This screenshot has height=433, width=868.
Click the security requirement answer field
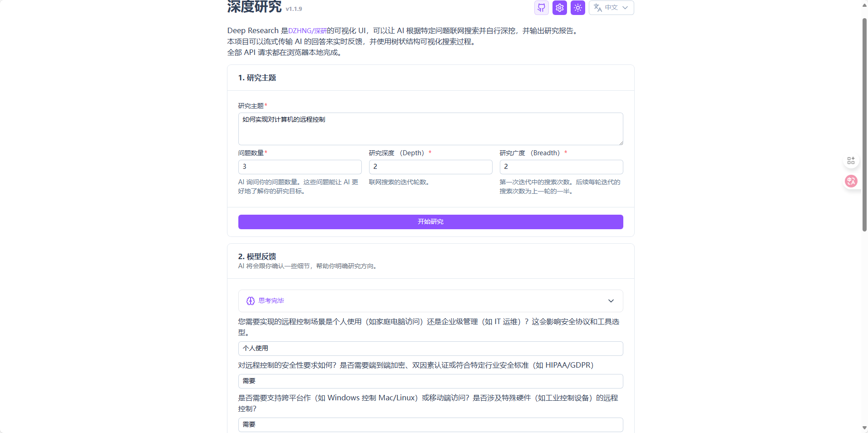pos(430,381)
